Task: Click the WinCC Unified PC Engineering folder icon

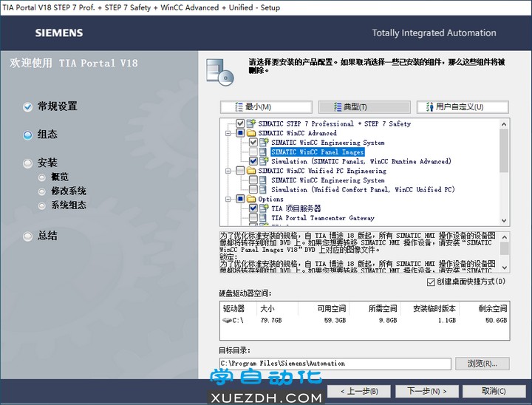Action: [251, 171]
